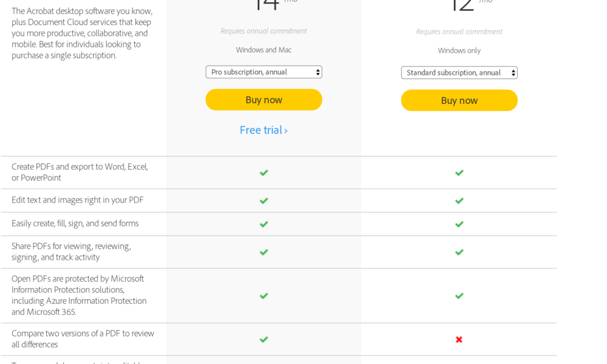Click Standard column checkmark for Create PDFs row
Viewport: 607px width, 364px height.
459,173
